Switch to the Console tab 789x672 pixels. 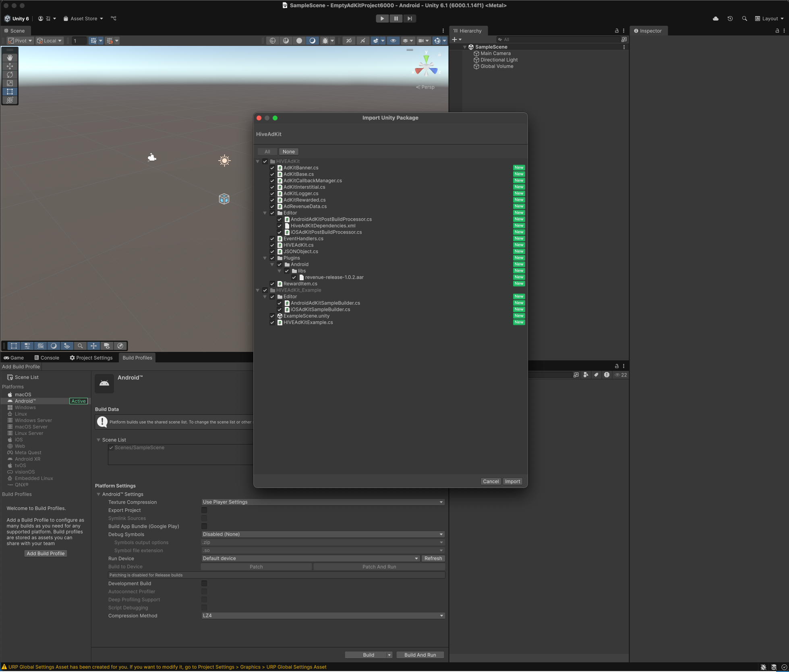click(x=47, y=358)
